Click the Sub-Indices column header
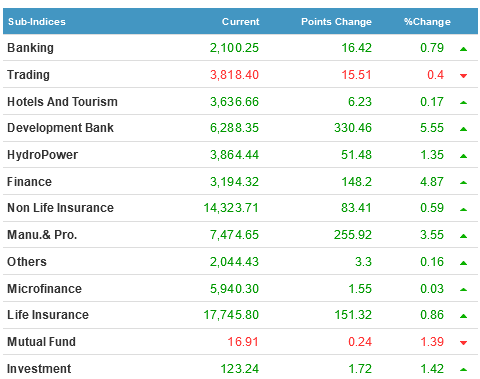 (x=37, y=22)
